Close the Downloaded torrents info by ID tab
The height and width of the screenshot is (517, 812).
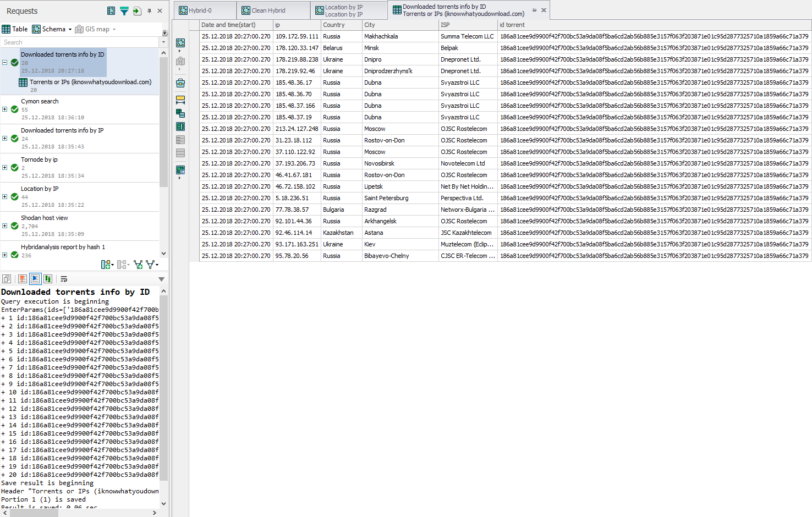[x=544, y=10]
